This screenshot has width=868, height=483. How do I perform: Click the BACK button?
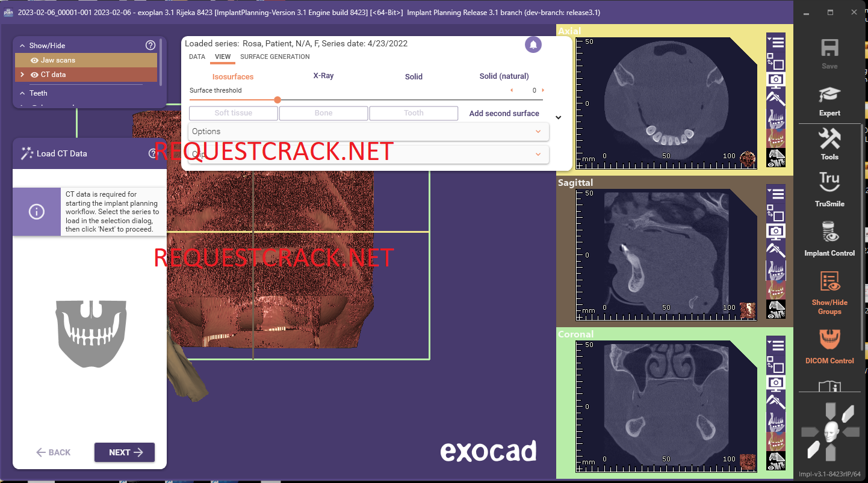point(53,452)
